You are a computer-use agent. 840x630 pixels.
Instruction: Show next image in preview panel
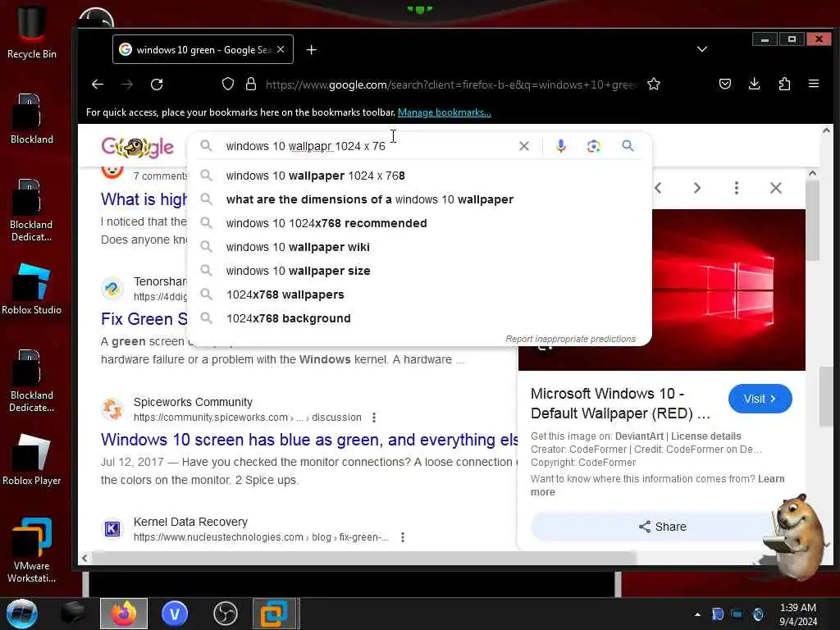coord(697,188)
